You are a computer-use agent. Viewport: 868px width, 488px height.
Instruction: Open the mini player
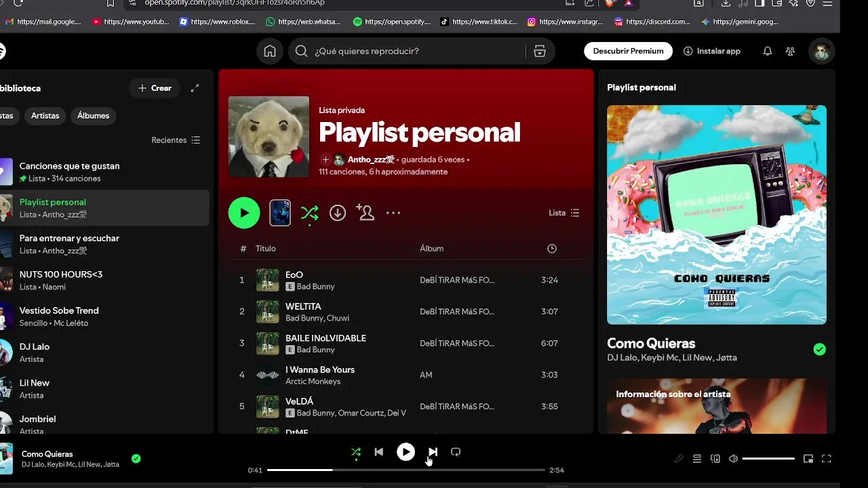[808, 459]
